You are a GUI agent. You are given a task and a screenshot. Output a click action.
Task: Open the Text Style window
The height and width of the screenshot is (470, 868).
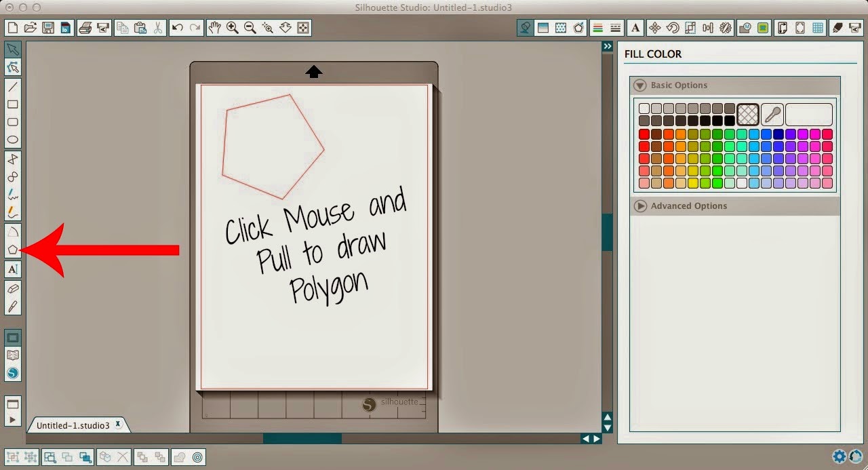click(635, 28)
